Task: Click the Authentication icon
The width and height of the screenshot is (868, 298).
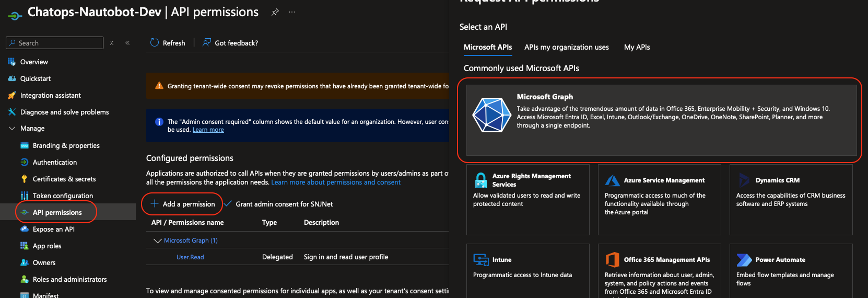Action: pyautogui.click(x=24, y=162)
